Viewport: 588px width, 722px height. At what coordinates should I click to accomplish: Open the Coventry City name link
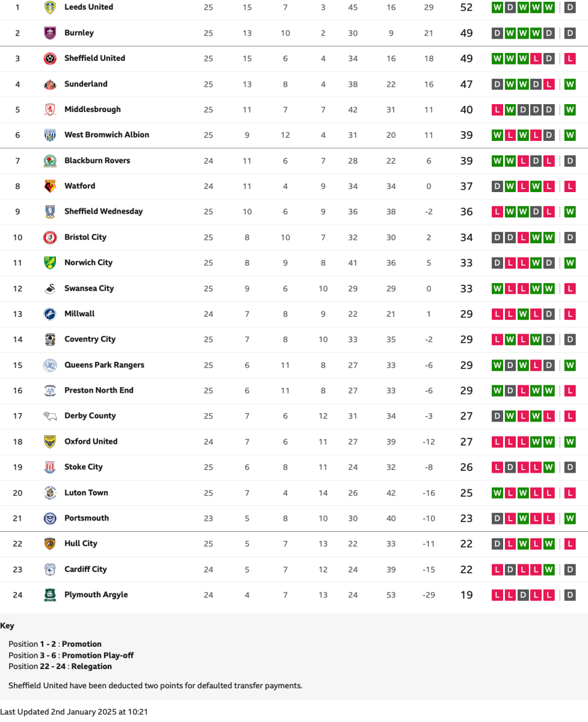pos(90,339)
